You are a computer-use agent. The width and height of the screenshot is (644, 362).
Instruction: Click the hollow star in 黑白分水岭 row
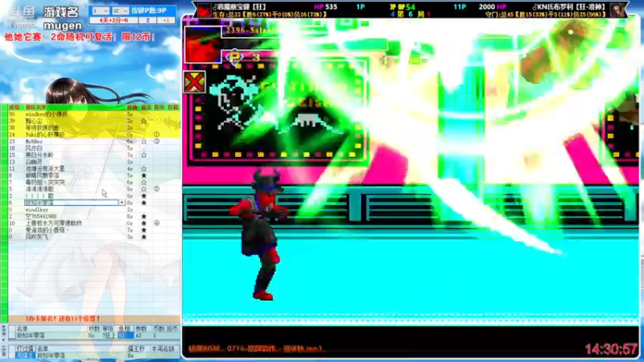coord(144,155)
